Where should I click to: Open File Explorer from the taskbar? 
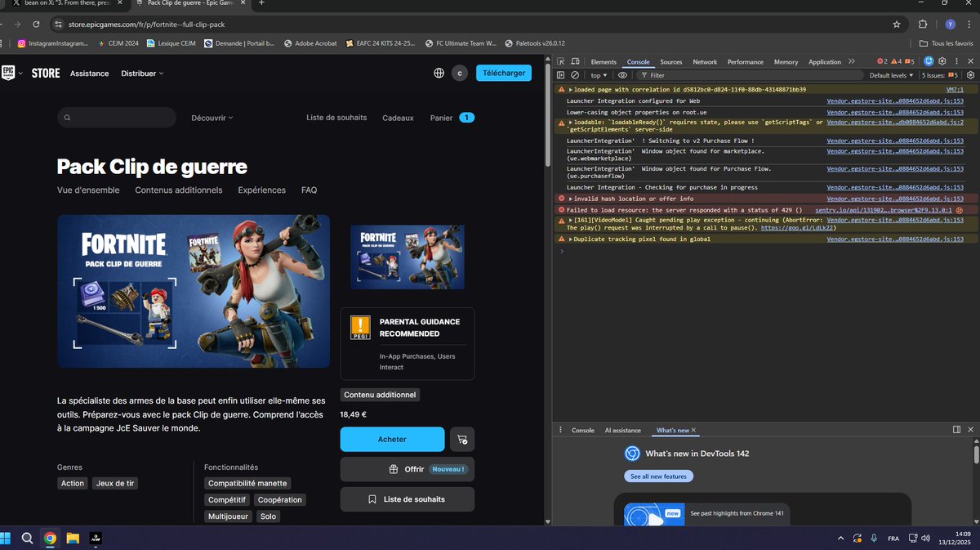pyautogui.click(x=72, y=539)
